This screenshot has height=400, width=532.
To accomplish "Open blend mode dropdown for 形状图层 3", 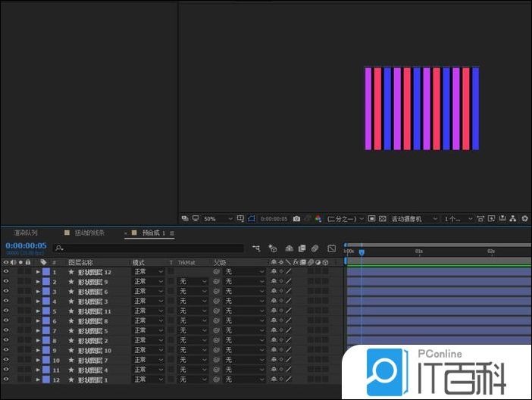I will [148, 301].
